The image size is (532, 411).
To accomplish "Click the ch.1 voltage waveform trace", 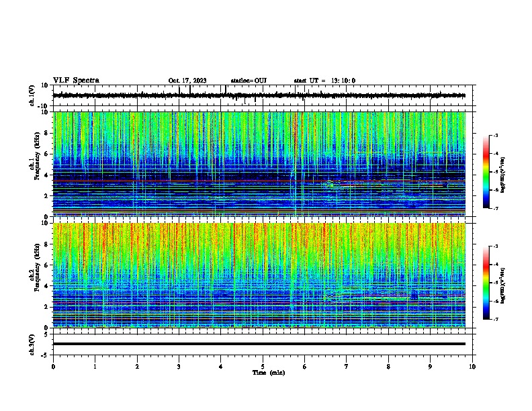I will 259,95.
